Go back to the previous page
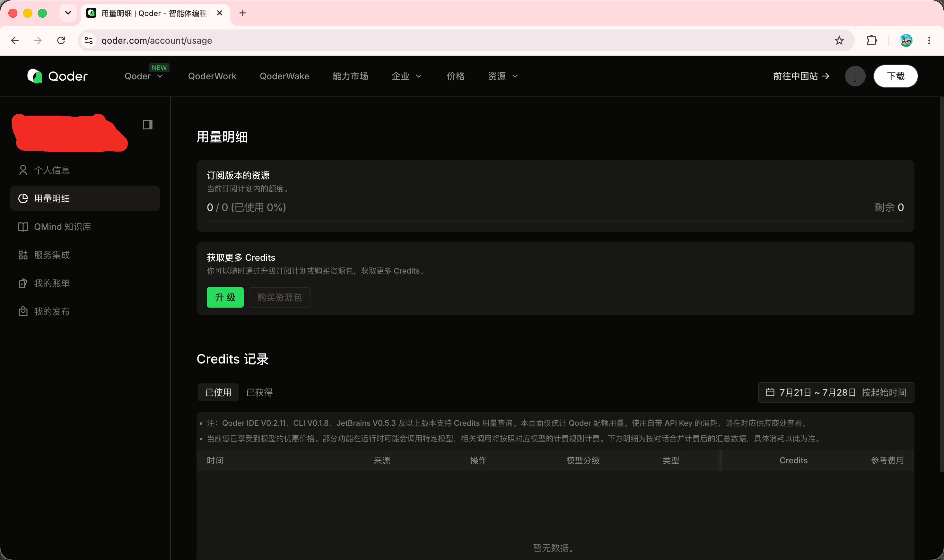 click(15, 40)
